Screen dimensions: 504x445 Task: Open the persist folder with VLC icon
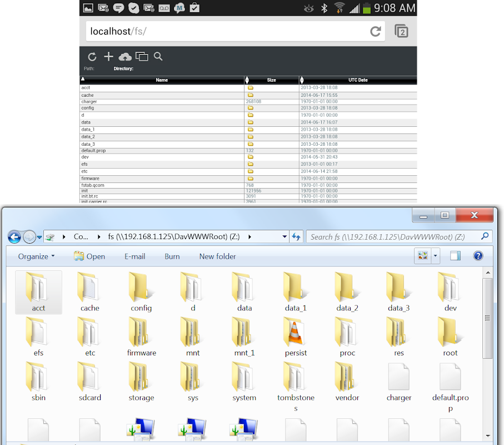pos(296,333)
